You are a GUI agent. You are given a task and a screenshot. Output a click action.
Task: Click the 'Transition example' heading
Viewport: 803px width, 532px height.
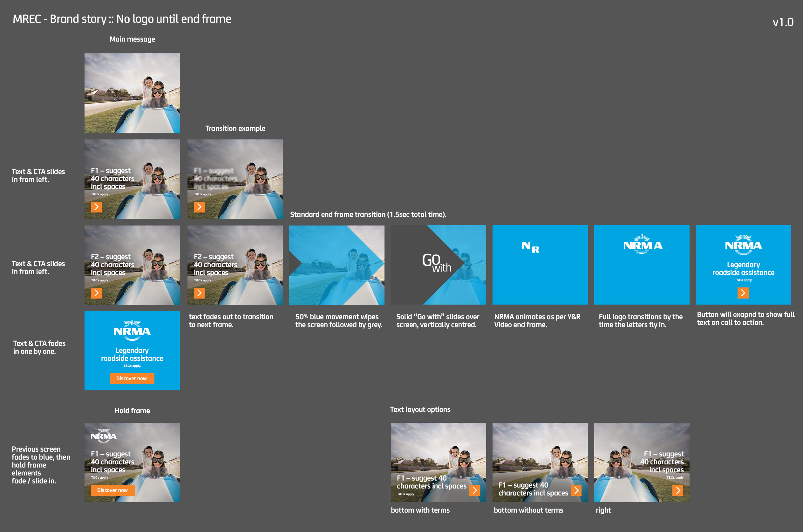(x=235, y=129)
